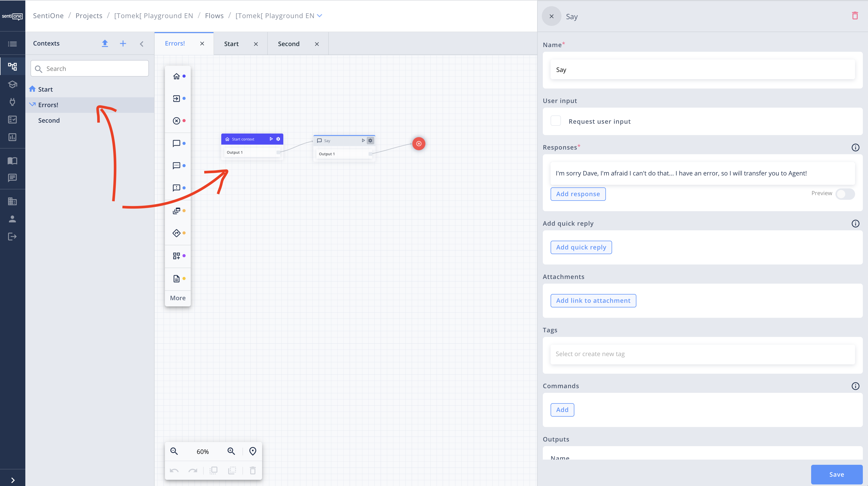Image resolution: width=868 pixels, height=486 pixels.
Task: Click the upload contexts icon
Action: 105,43
